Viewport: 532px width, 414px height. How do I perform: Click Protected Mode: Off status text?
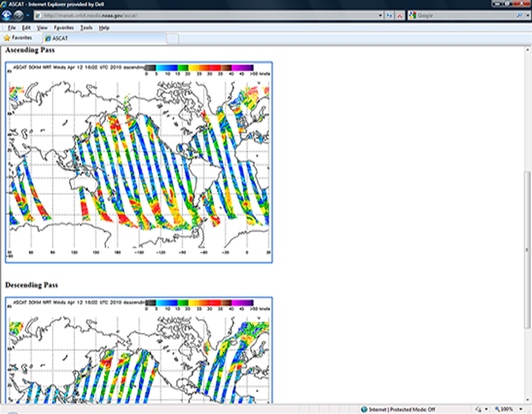412,410
